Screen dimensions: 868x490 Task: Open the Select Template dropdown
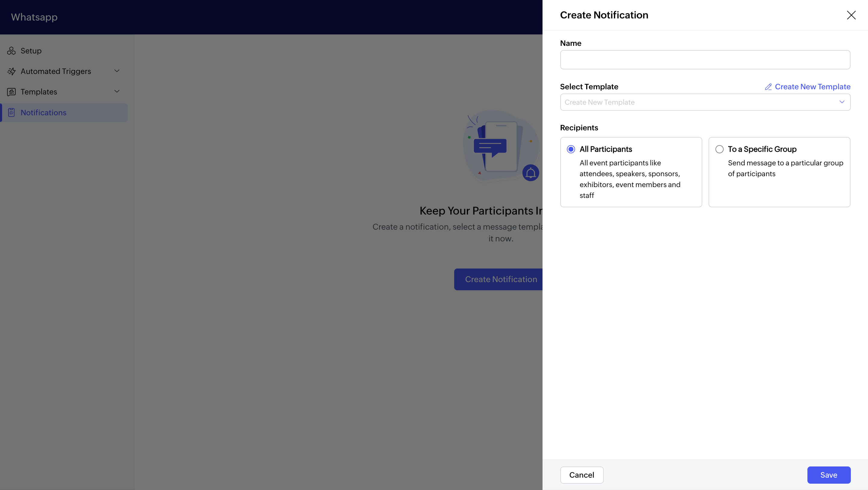click(x=705, y=102)
